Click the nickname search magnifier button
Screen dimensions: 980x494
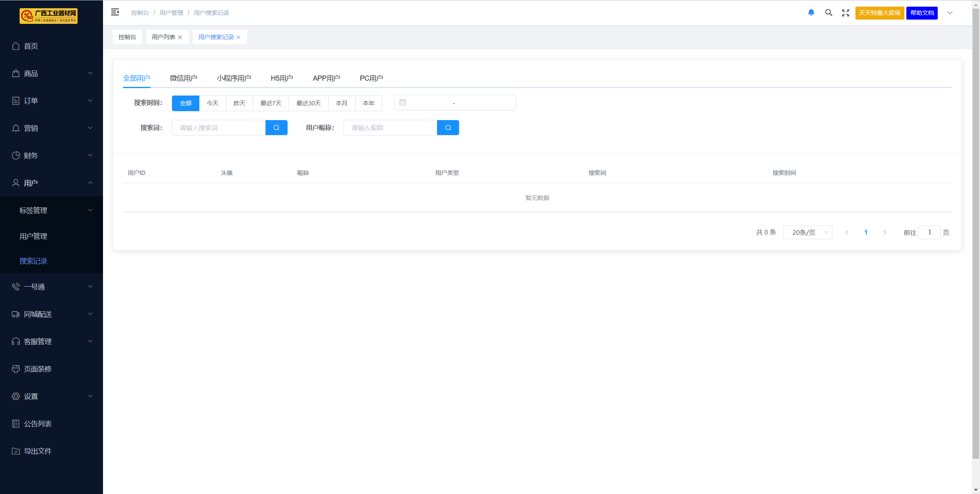pos(448,128)
